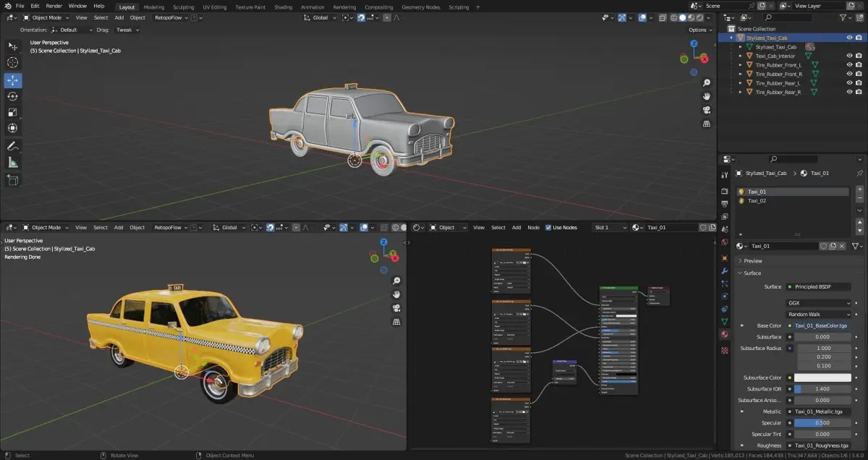The width and height of the screenshot is (868, 460).
Task: Open the Slot 1 dropdown
Action: click(610, 228)
